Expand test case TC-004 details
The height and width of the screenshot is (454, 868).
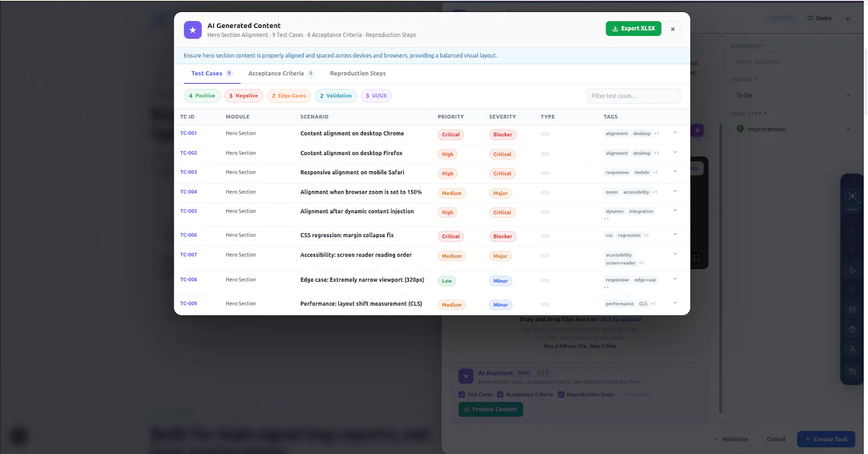(675, 191)
